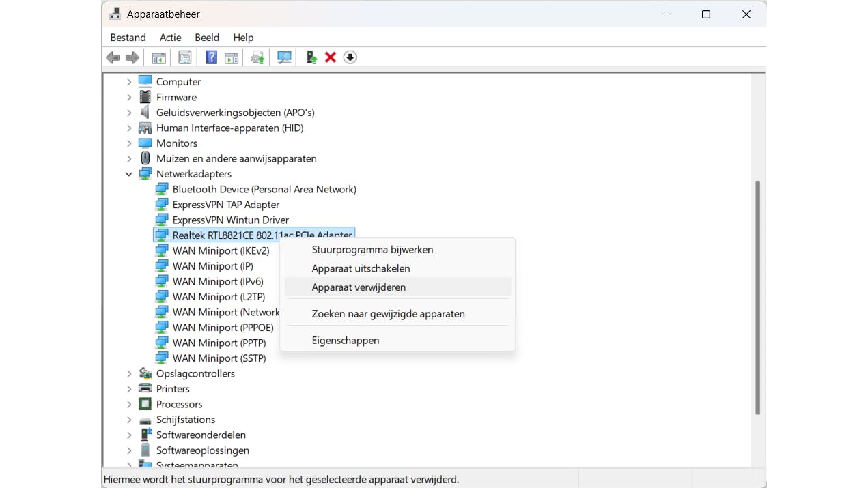Expand the Opslagcontrollers node
868x488 pixels.
129,373
